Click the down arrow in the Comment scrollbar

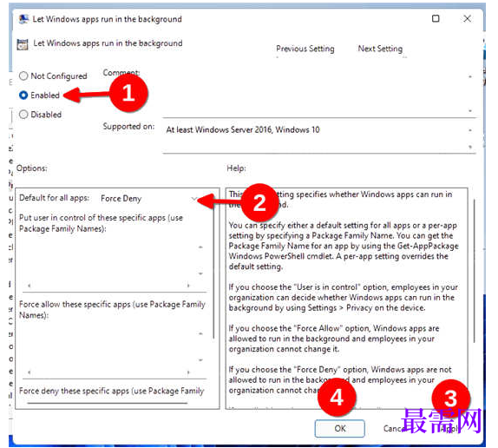point(470,110)
